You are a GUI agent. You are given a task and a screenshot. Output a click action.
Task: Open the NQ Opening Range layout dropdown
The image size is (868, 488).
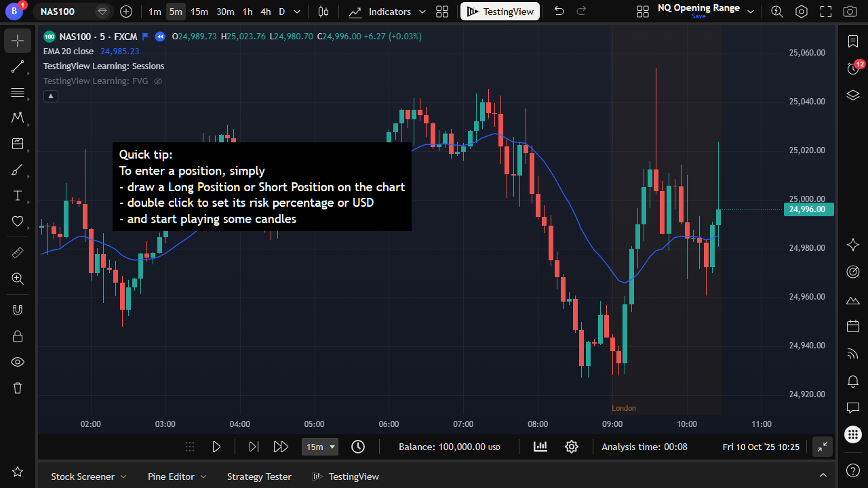point(751,12)
